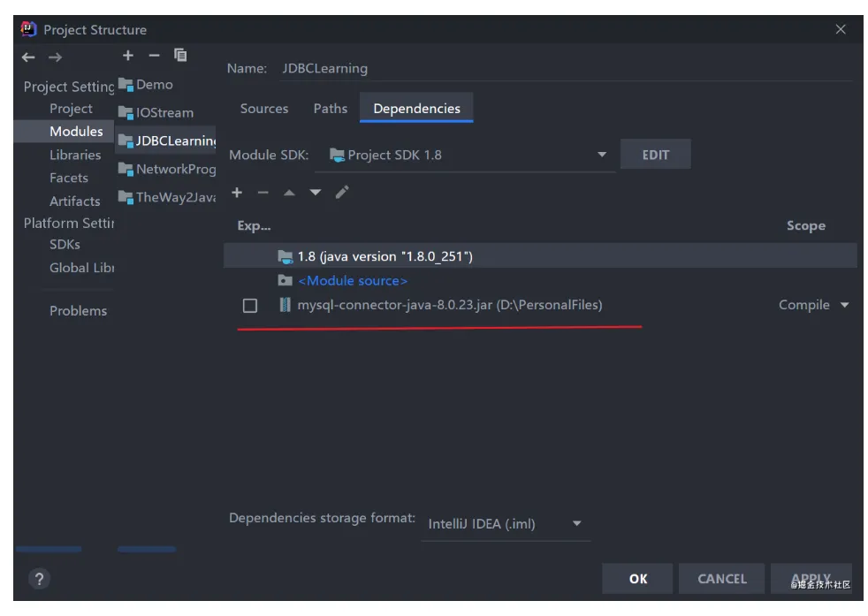This screenshot has height=616, width=868.
Task: Select the mysql-connector-java-8.0.23.jar row
Action: pos(540,305)
